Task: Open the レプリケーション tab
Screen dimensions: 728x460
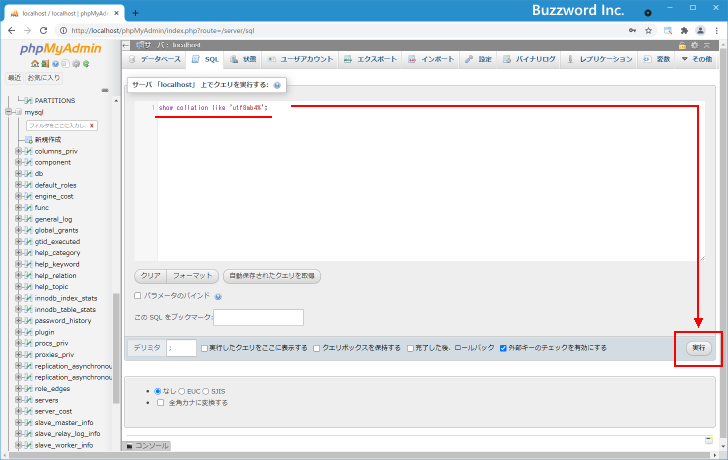Action: click(x=599, y=59)
